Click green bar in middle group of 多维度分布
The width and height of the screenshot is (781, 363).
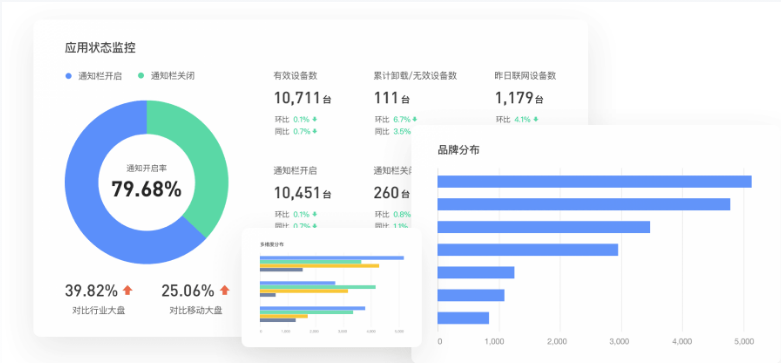pyautogui.click(x=318, y=287)
